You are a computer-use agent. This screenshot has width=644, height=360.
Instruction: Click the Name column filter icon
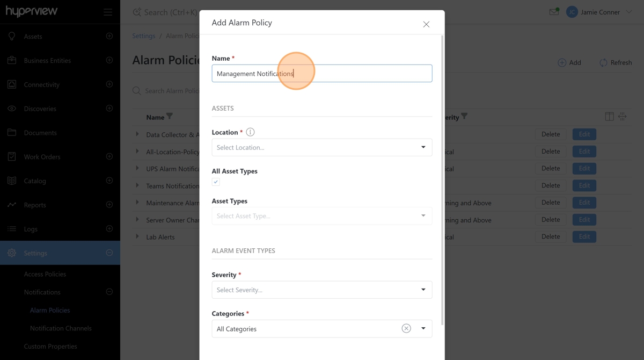(170, 117)
